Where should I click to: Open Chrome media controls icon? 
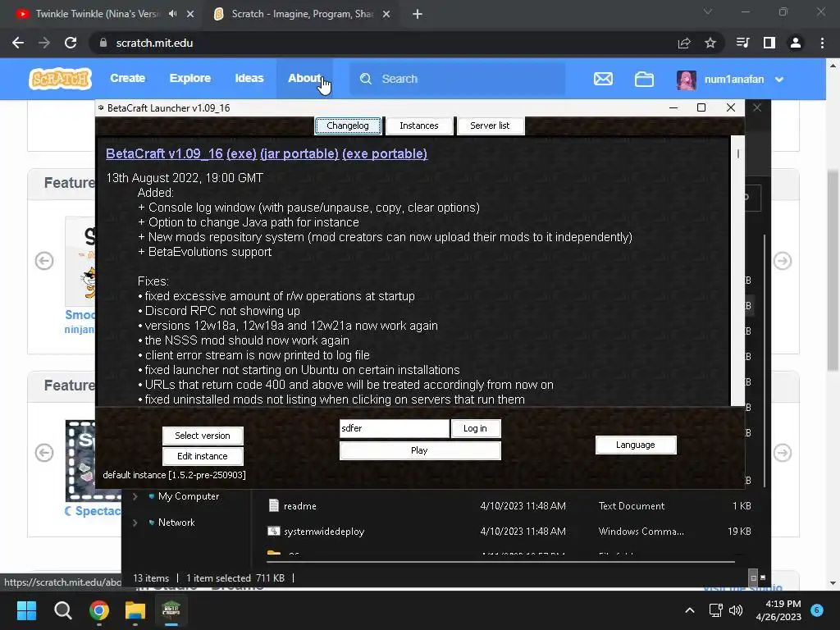(x=742, y=43)
